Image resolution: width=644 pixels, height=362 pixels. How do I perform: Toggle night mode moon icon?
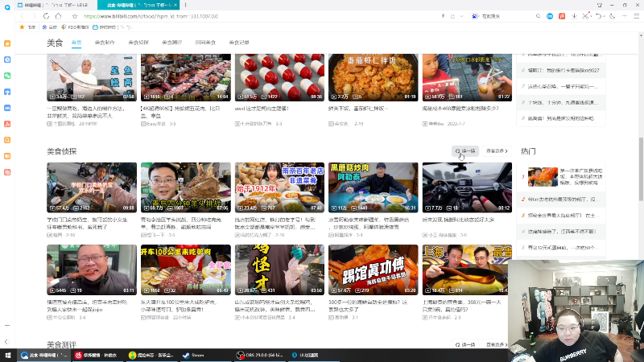(612, 16)
